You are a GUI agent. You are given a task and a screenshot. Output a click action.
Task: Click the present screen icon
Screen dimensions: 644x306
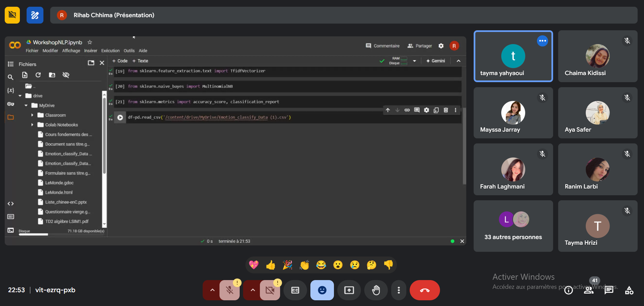click(349, 290)
